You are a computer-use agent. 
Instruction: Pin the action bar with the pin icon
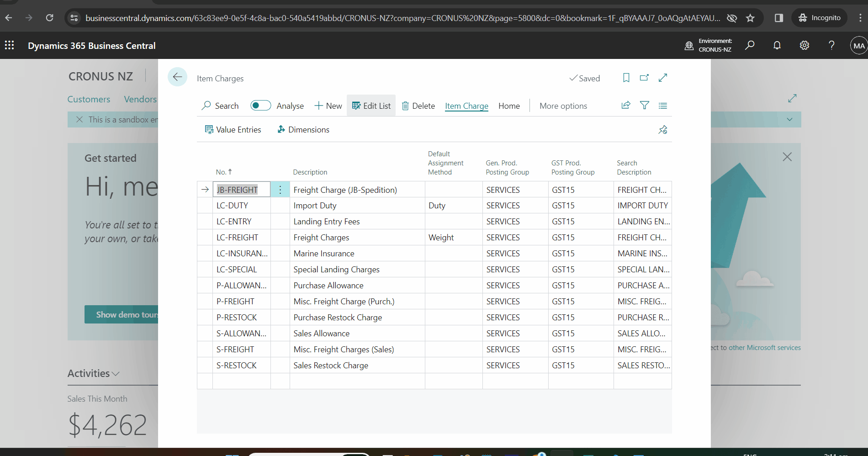[x=663, y=130]
